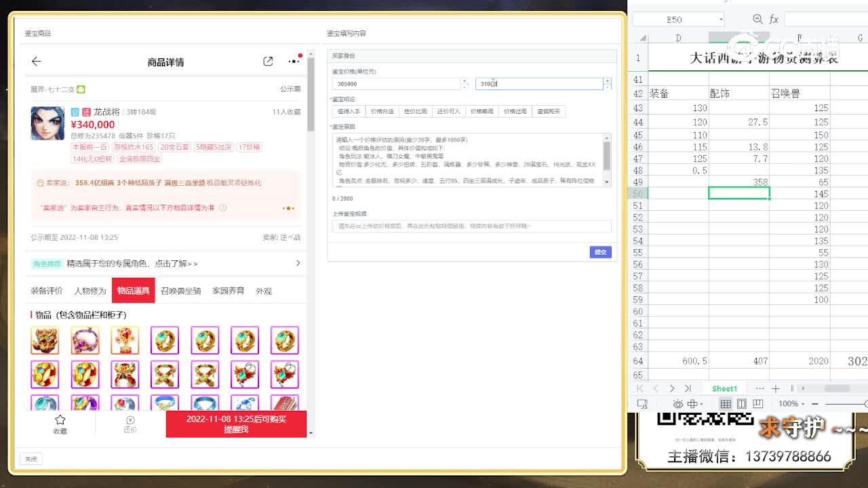Click the zoom magnifier icon in spreadsheet
Image resolution: width=868 pixels, height=488 pixels.
coord(758,20)
